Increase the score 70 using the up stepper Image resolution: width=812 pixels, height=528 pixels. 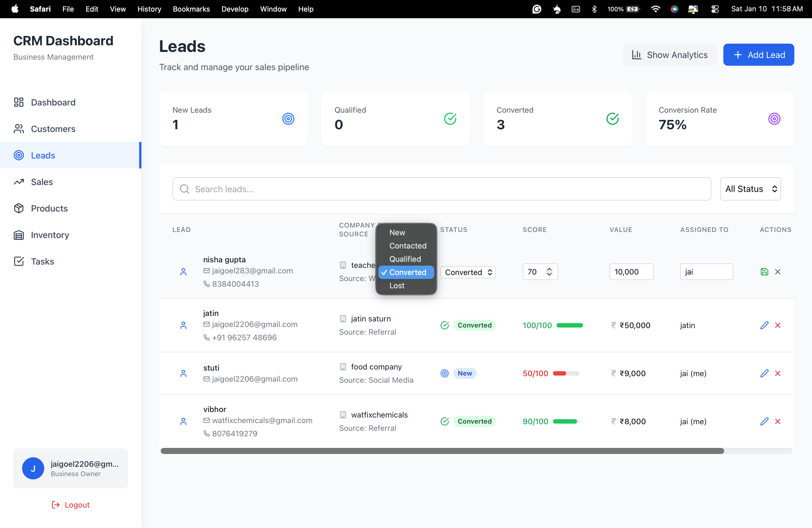pos(549,269)
